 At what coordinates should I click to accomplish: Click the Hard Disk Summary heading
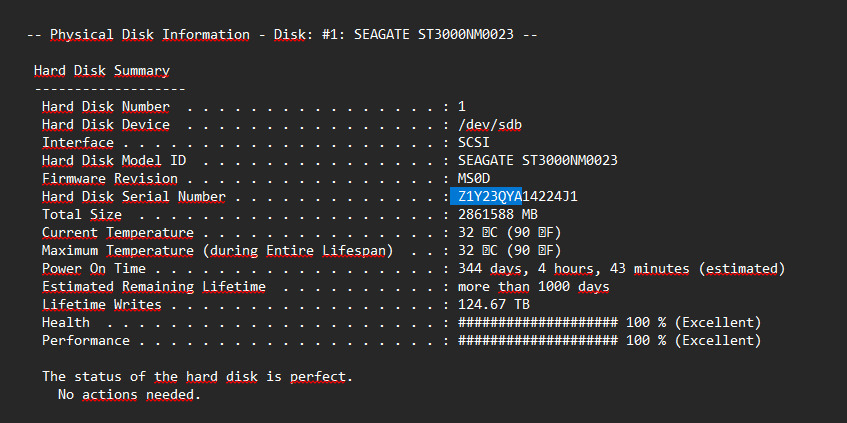click(x=101, y=71)
